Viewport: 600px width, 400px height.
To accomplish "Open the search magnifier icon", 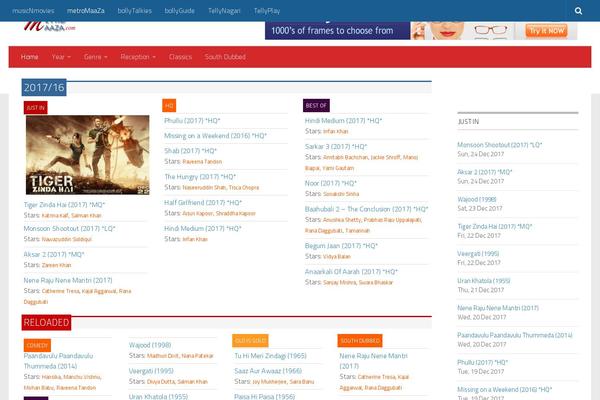I will pyautogui.click(x=578, y=11).
